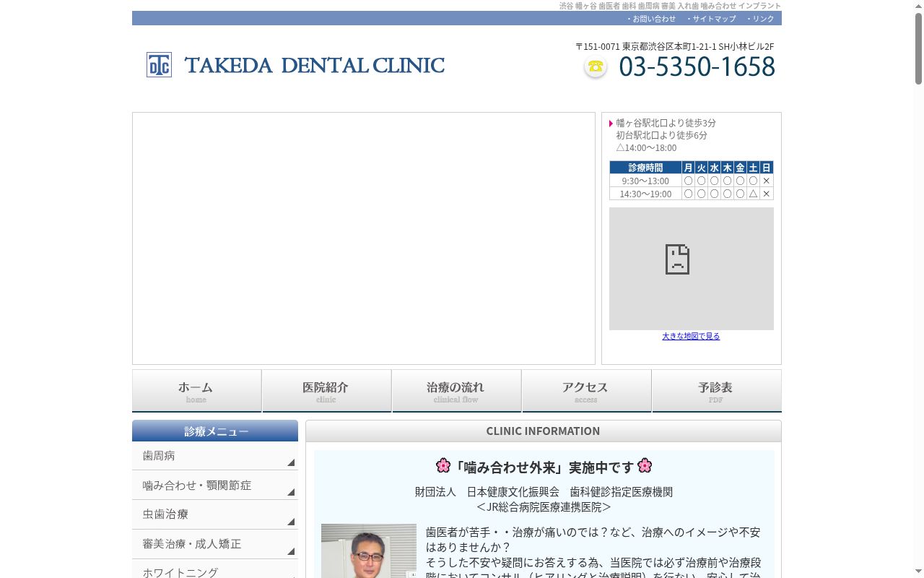This screenshot has height=578, width=924.
Task: Click the yellow telephone icon
Action: (x=596, y=67)
